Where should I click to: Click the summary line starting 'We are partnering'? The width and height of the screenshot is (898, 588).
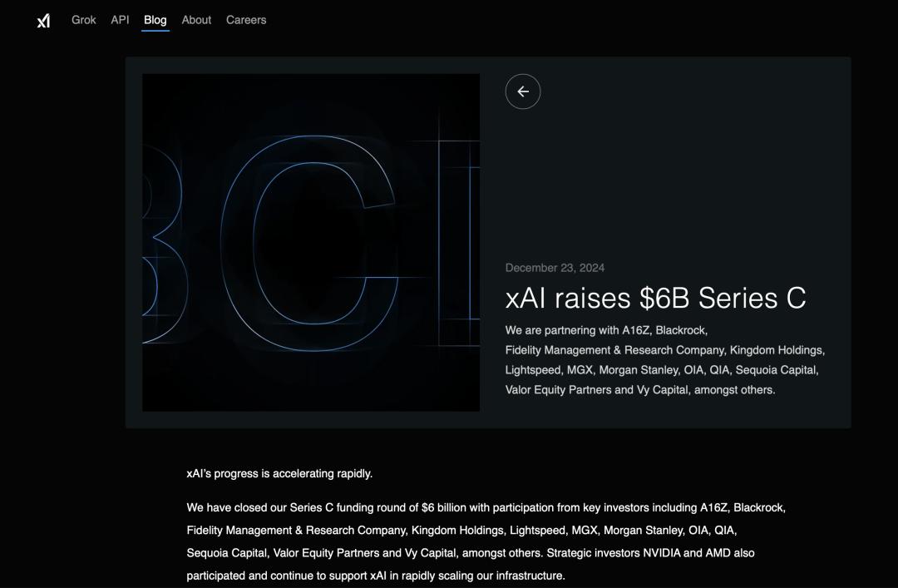pos(606,330)
